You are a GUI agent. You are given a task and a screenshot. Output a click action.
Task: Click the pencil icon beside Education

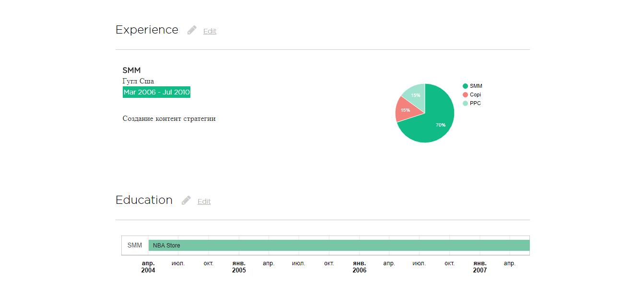pyautogui.click(x=186, y=200)
